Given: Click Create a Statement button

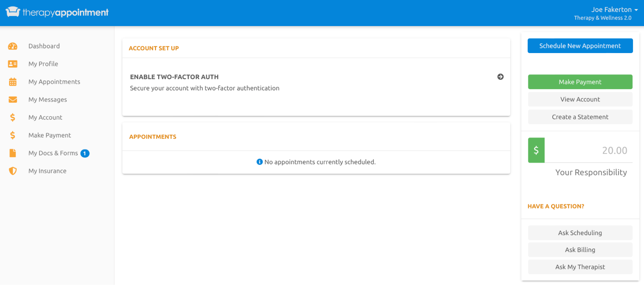Looking at the screenshot, I should tap(580, 117).
